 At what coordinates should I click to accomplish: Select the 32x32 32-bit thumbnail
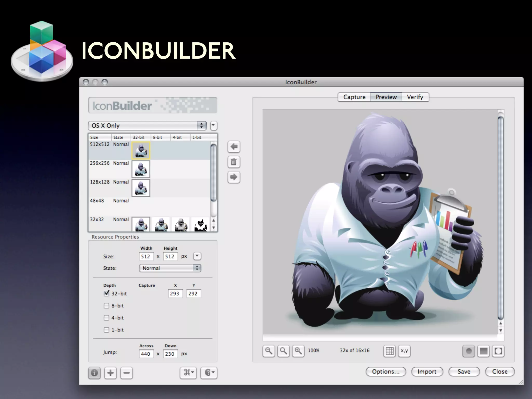141,224
